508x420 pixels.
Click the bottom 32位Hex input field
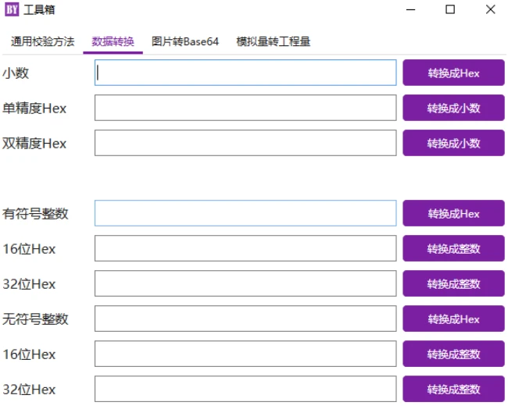click(x=245, y=389)
